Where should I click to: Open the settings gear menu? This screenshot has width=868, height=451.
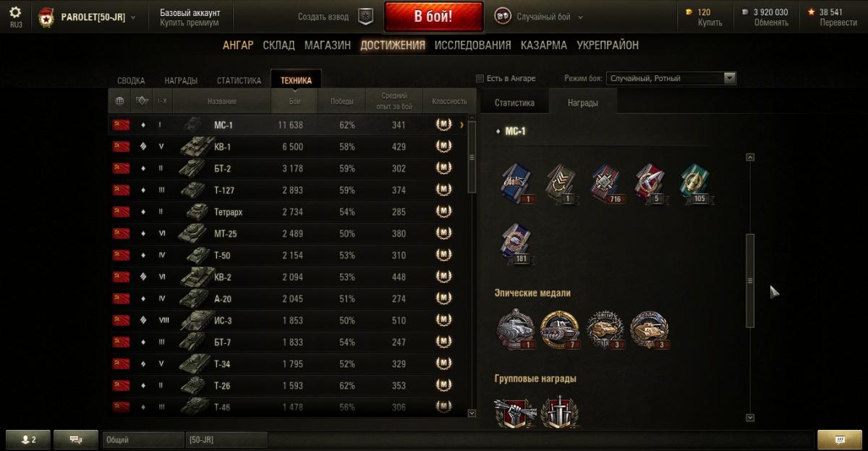click(15, 12)
